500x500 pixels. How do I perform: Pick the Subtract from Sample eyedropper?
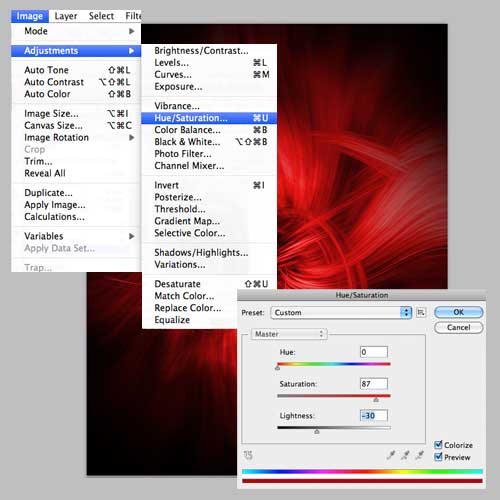click(420, 455)
